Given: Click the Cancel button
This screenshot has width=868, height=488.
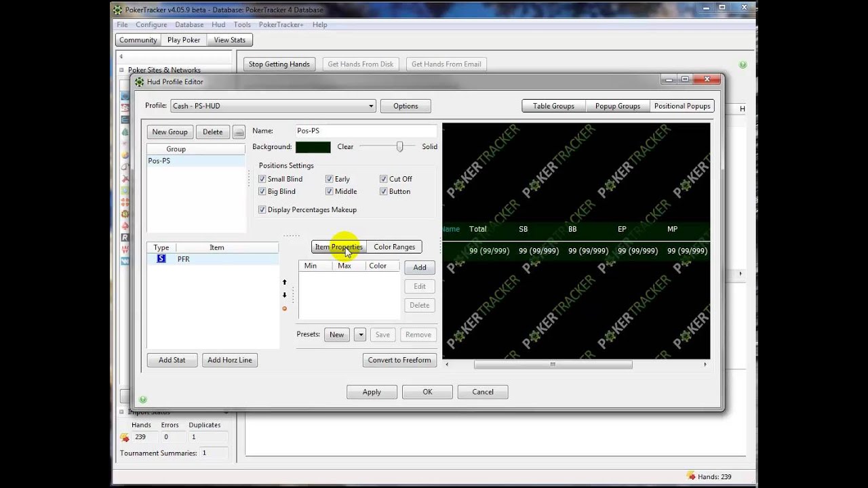Looking at the screenshot, I should click(483, 392).
